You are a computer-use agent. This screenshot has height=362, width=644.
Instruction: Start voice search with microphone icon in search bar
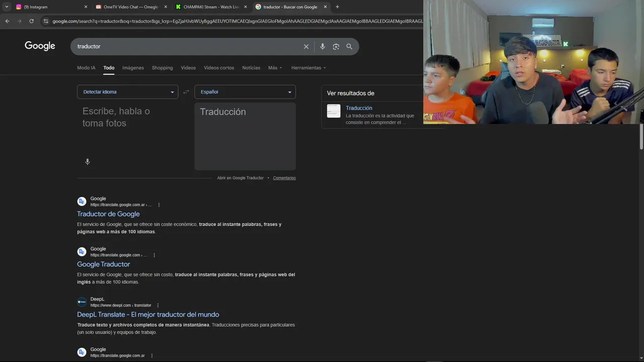(x=323, y=46)
